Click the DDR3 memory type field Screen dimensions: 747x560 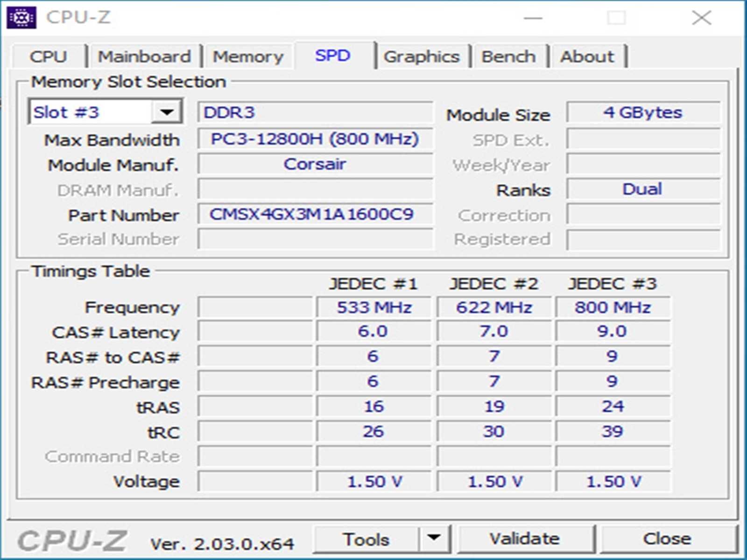tap(316, 112)
